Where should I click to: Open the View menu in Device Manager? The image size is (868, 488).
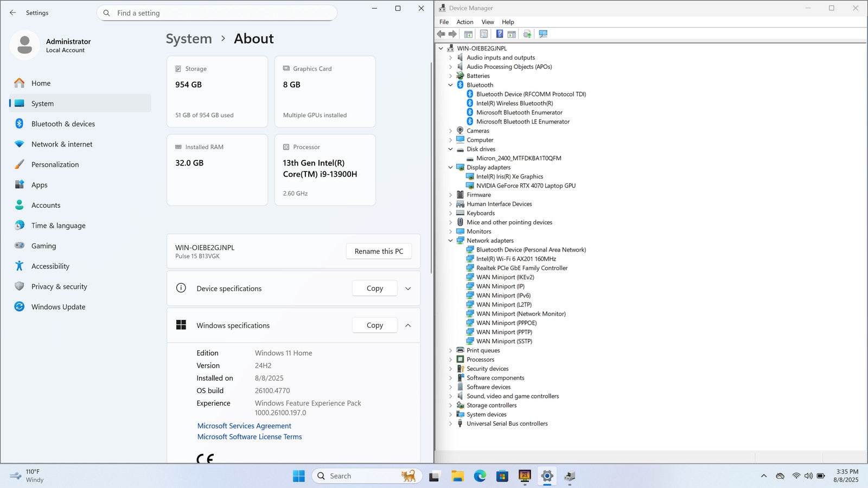click(487, 22)
